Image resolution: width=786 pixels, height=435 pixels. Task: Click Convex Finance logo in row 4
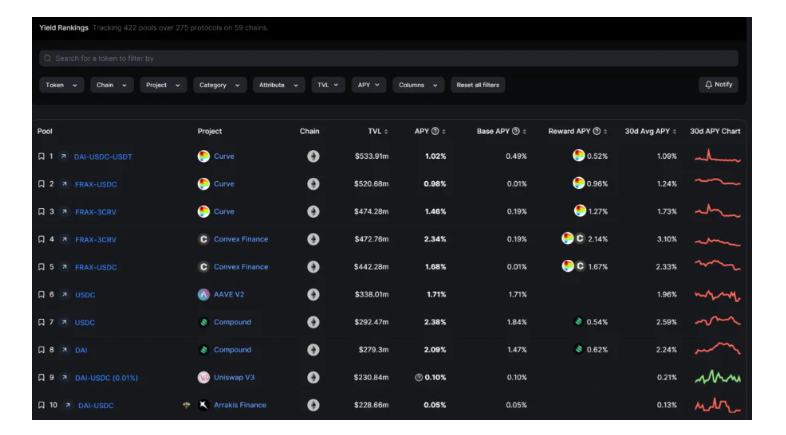[x=204, y=239]
